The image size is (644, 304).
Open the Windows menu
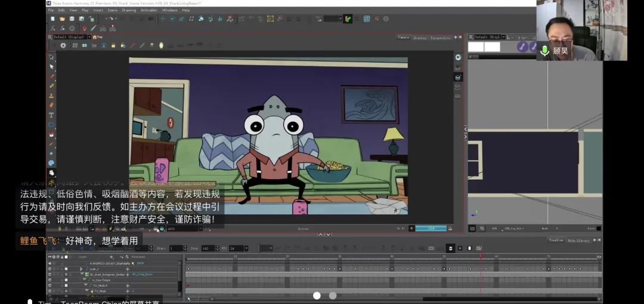click(169, 10)
